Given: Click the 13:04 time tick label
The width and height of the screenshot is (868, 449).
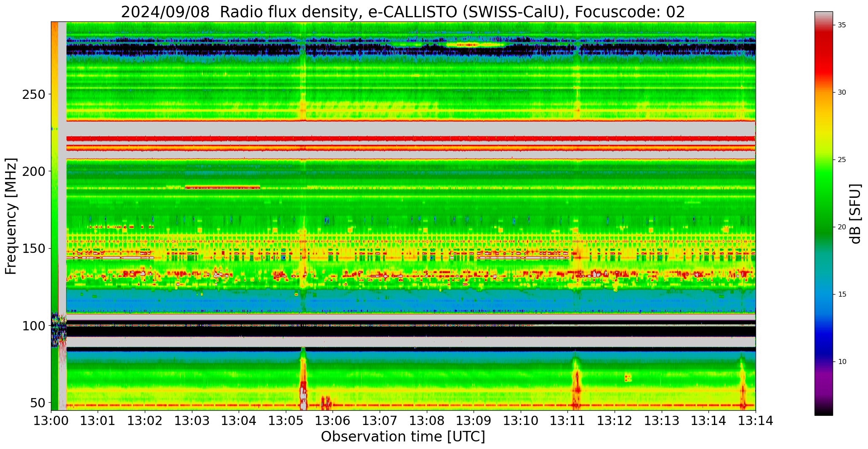Looking at the screenshot, I should (x=239, y=421).
